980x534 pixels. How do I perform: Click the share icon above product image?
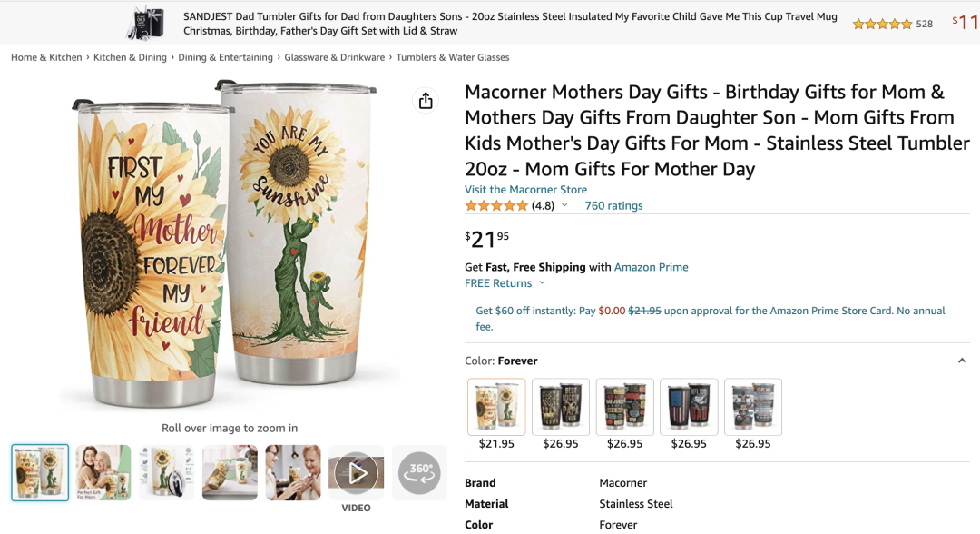coord(426,101)
